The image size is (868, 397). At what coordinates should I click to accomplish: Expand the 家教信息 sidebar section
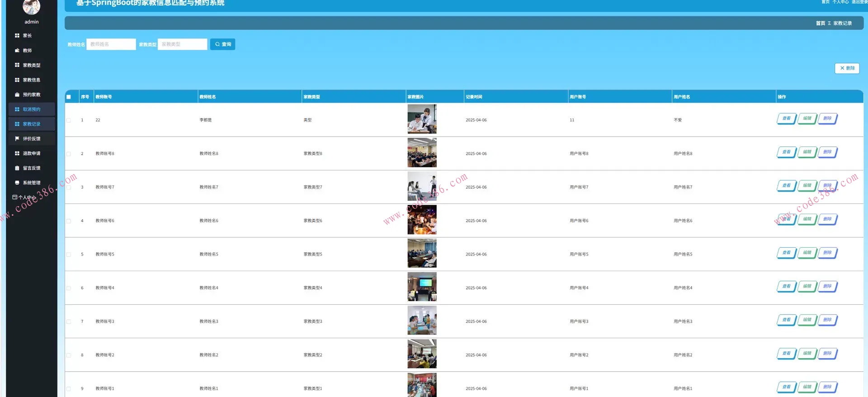pyautogui.click(x=31, y=80)
